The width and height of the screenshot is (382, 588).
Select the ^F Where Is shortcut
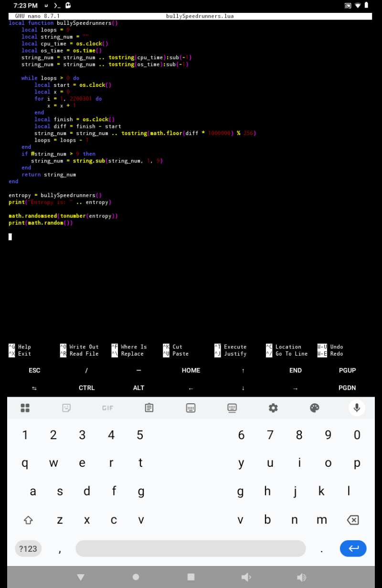click(x=129, y=347)
